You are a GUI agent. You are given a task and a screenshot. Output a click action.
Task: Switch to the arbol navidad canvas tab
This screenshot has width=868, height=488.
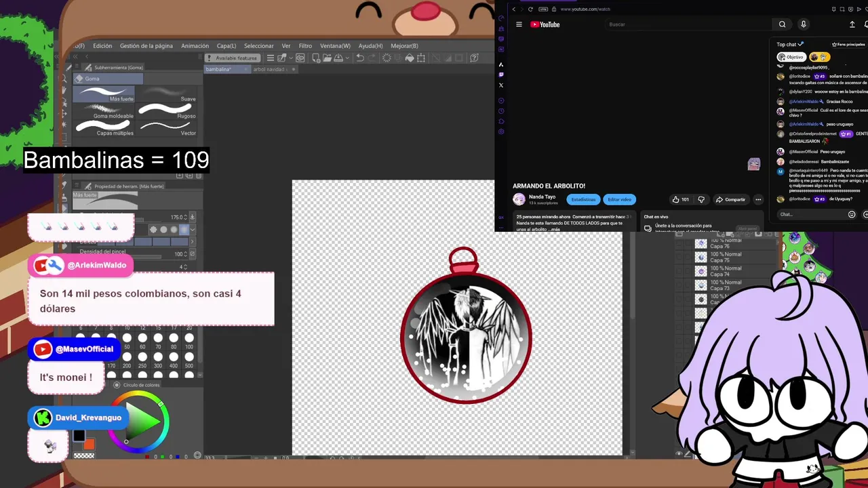pyautogui.click(x=270, y=69)
